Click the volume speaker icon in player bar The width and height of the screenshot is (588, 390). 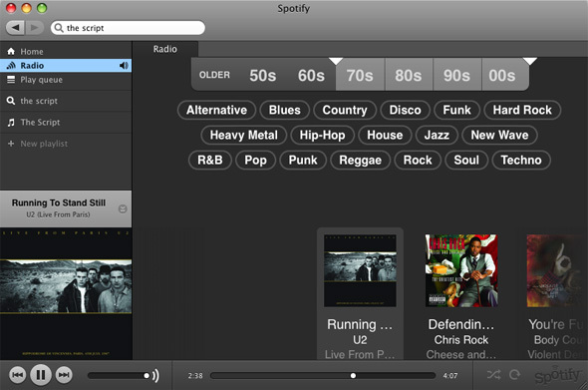155,375
